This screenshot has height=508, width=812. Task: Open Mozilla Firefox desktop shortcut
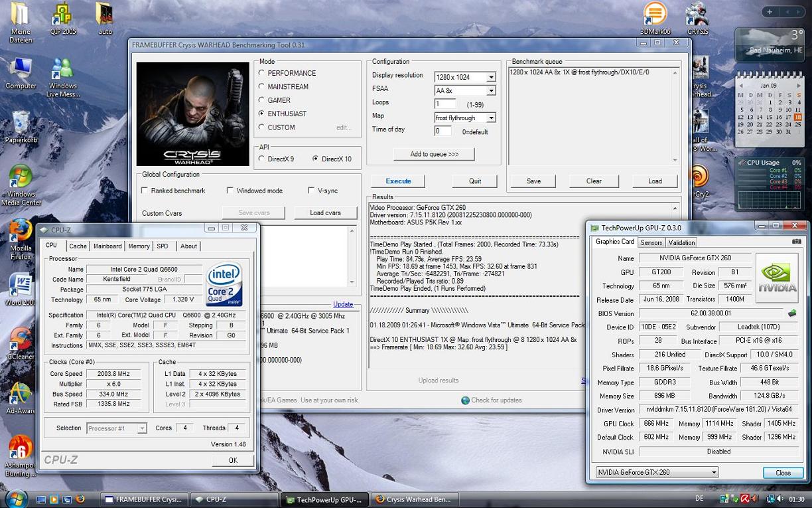21,239
